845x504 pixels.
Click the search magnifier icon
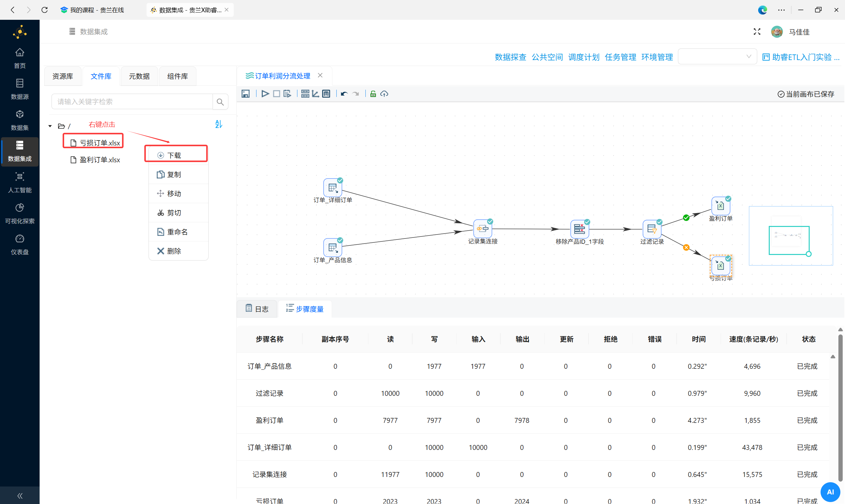pos(220,102)
